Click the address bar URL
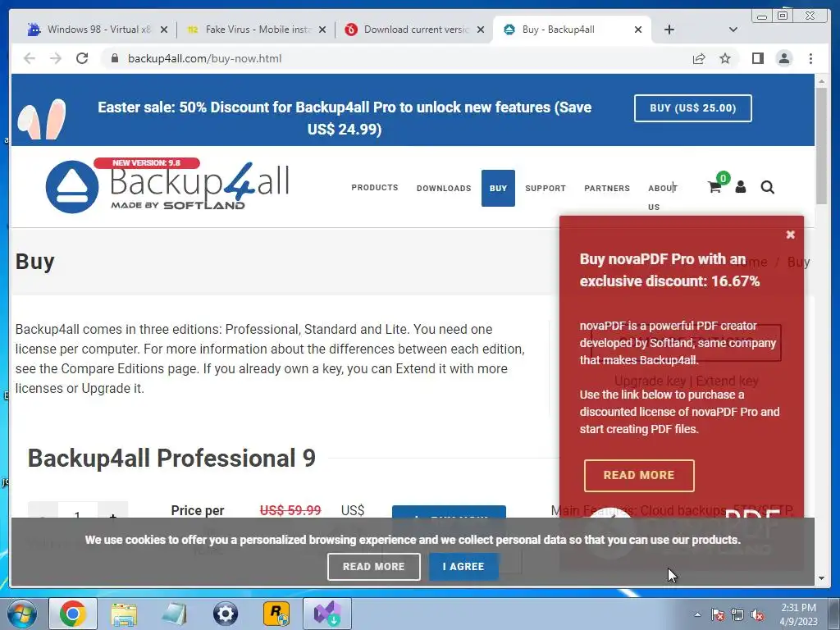 coord(204,58)
